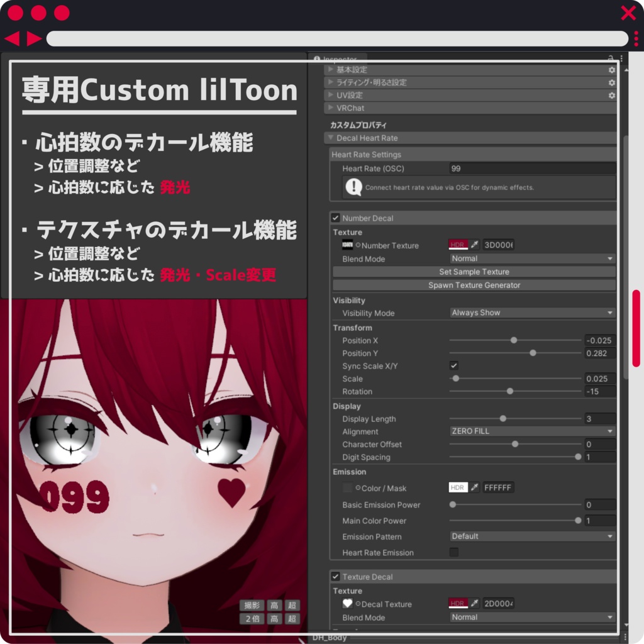
Task: Open settings gear for 基本設定 section
Action: 611,70
